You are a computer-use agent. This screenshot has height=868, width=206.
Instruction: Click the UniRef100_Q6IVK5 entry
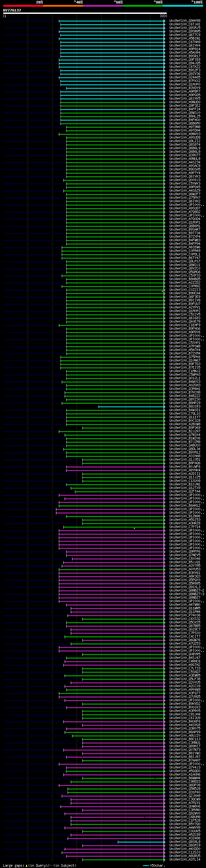click(185, 99)
